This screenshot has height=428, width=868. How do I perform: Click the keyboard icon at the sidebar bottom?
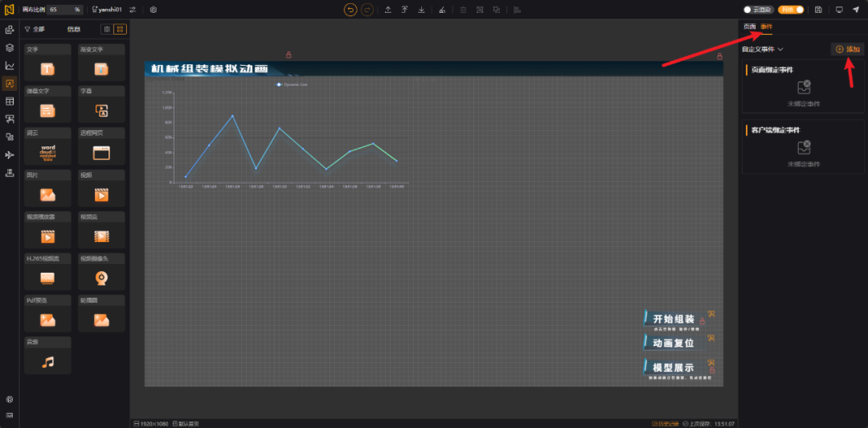[10, 415]
